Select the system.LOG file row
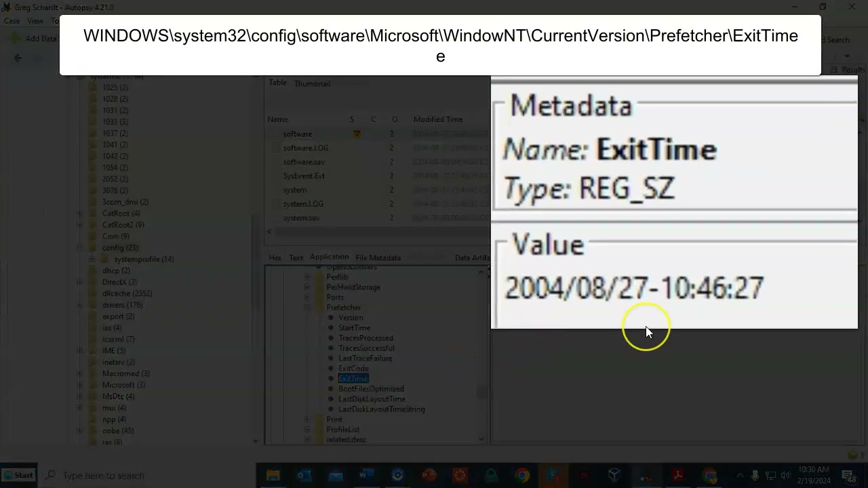868x488 pixels. [302, 204]
